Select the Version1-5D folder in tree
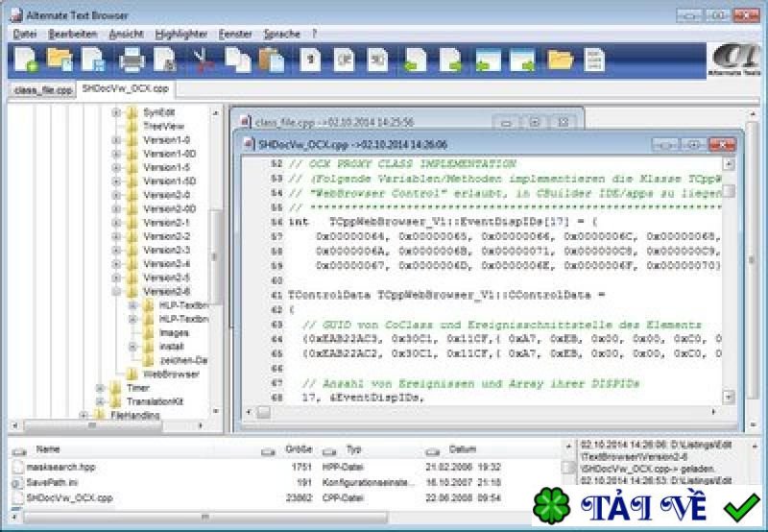 click(x=169, y=181)
